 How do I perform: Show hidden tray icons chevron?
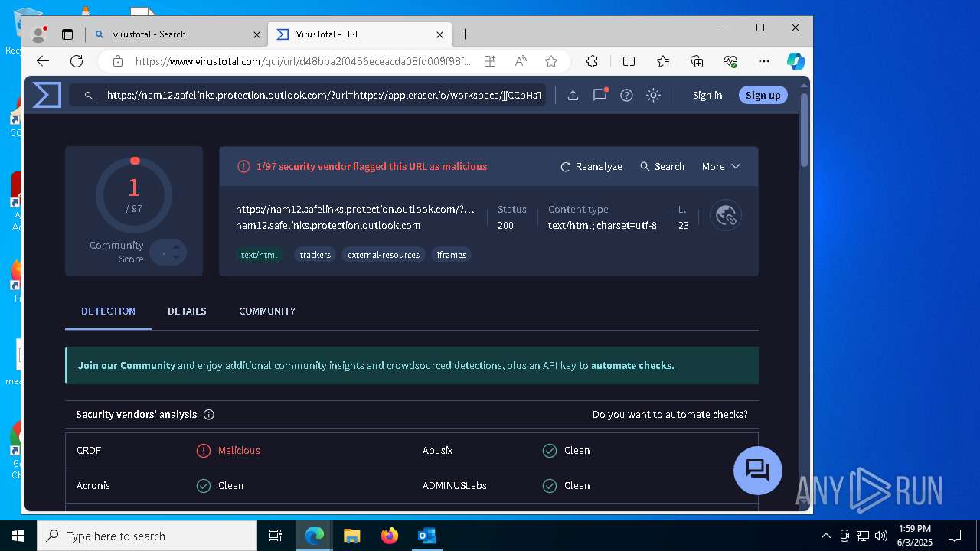(825, 536)
